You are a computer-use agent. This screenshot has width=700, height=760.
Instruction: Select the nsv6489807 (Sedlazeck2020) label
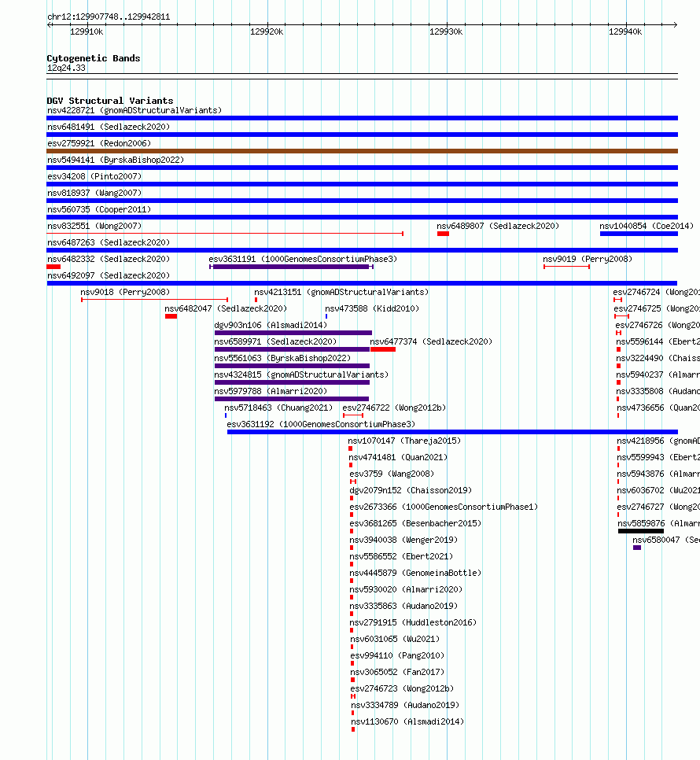pos(498,226)
